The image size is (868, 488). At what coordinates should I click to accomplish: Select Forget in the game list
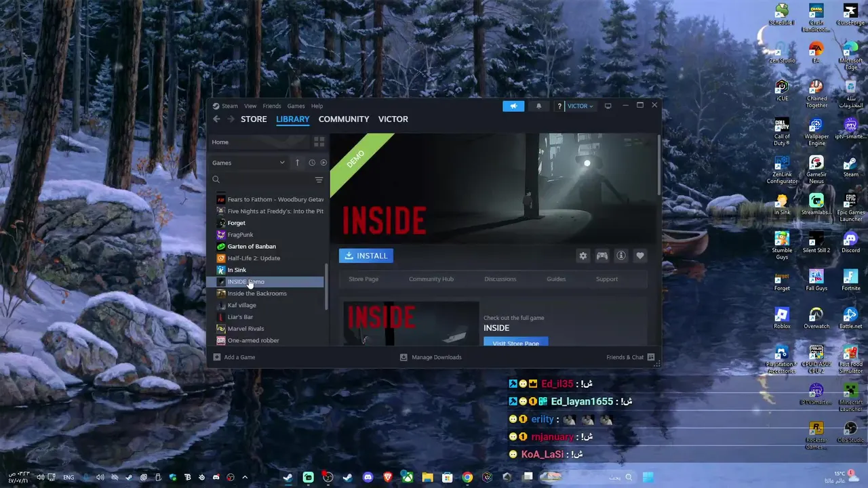click(269, 223)
